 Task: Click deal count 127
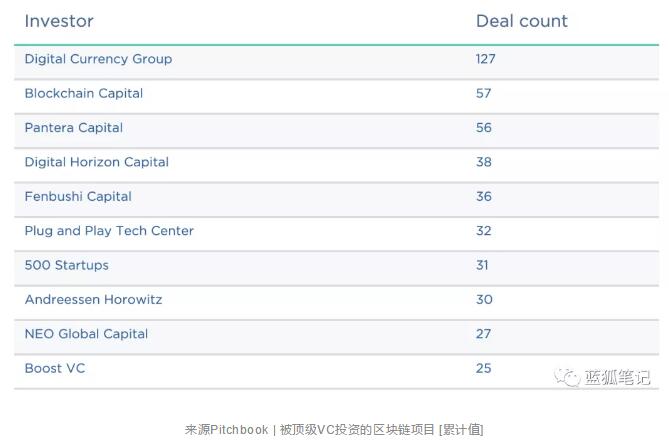(x=486, y=59)
